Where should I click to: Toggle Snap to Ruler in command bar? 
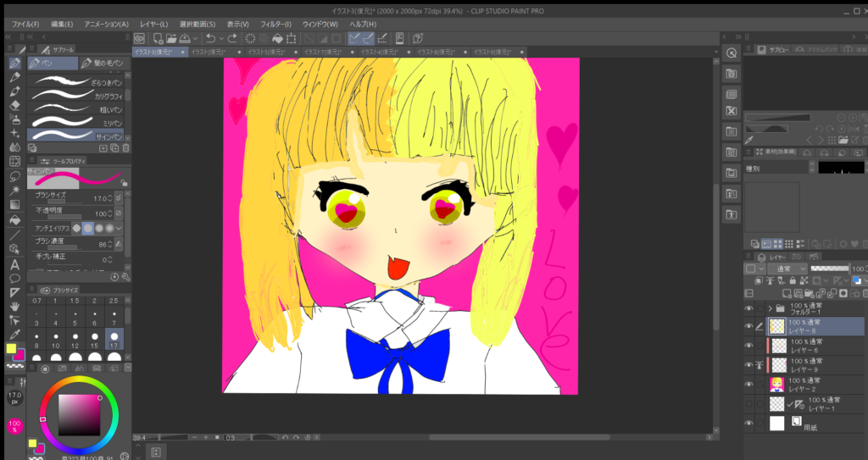(x=353, y=38)
